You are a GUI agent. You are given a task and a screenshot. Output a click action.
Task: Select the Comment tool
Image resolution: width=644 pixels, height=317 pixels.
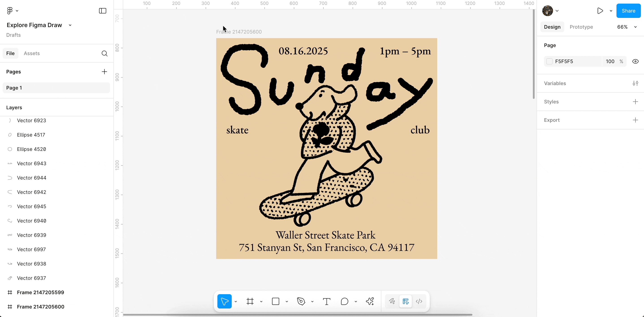344,301
